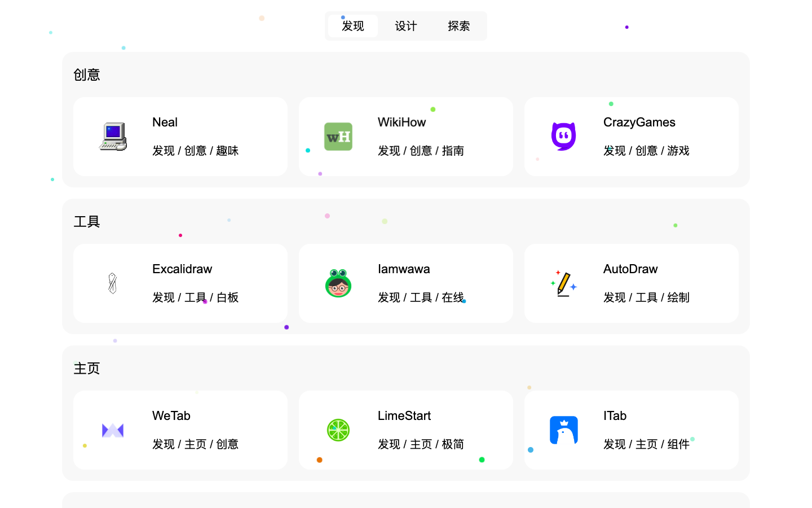Click the Excalidraw pencil sketch icon
Viewport: 812px width, 508px height.
click(x=113, y=283)
